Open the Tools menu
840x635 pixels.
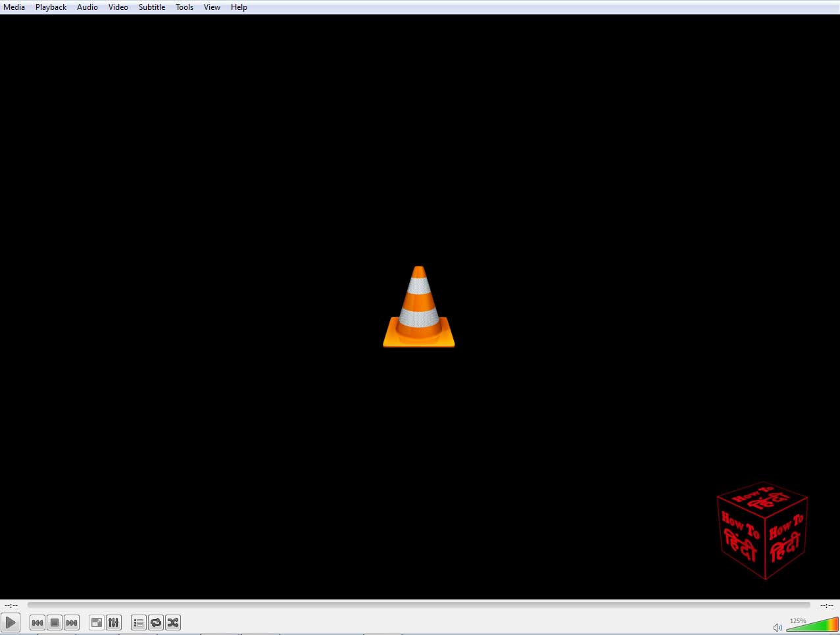pos(184,7)
